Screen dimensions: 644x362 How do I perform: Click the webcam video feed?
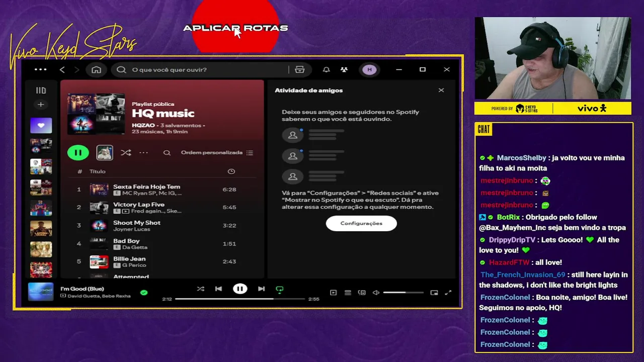pyautogui.click(x=553, y=58)
